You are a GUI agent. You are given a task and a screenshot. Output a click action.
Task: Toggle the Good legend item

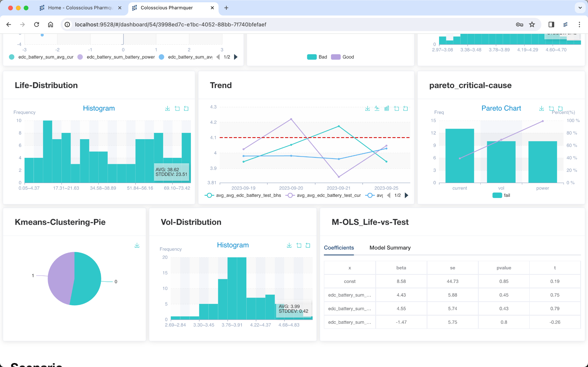click(343, 57)
